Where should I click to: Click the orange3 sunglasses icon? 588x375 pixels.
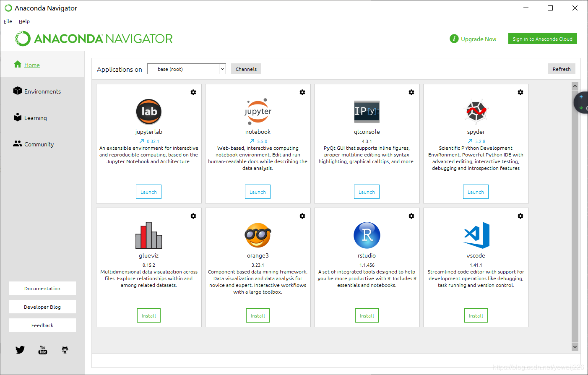pos(258,235)
